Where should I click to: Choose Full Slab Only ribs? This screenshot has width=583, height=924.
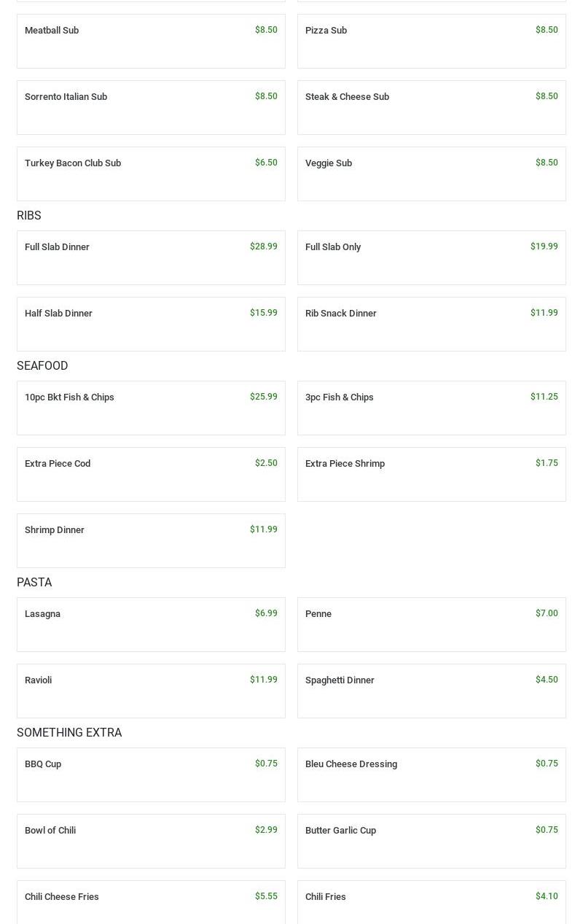(x=431, y=257)
